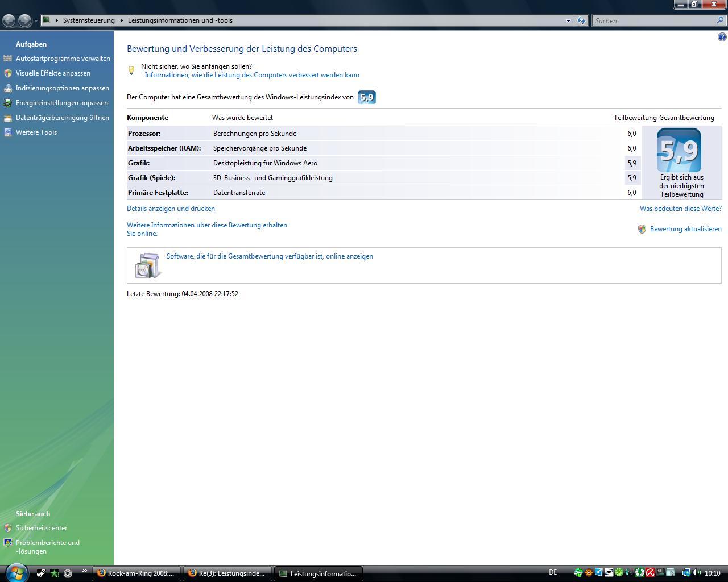The height and width of the screenshot is (582, 728).
Task: Open address bar history dropdown
Action: click(x=568, y=21)
